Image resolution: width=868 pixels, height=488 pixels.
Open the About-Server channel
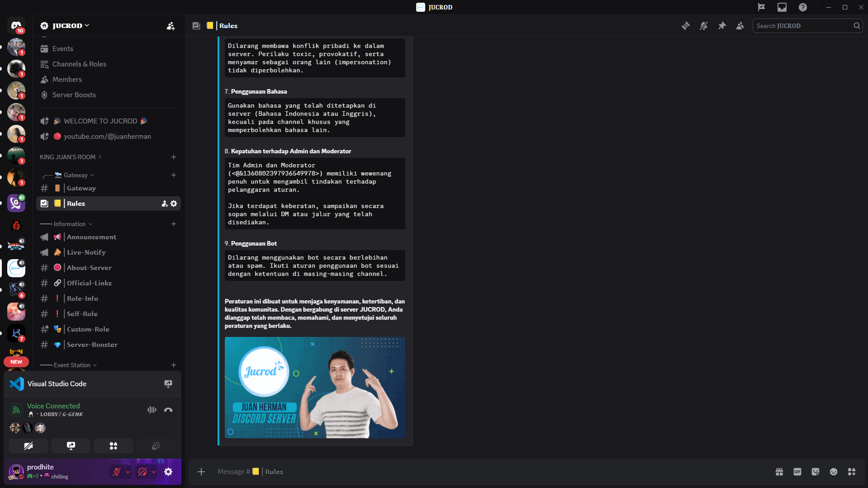click(x=109, y=268)
